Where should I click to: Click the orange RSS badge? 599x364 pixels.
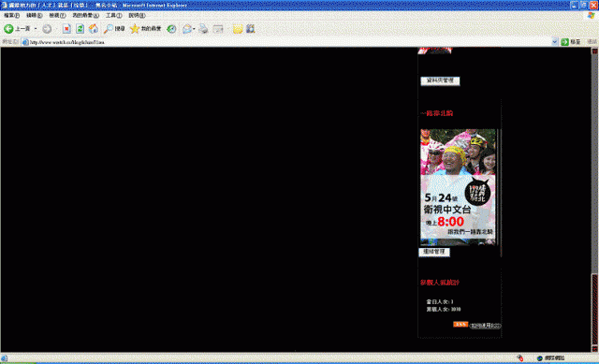(x=460, y=325)
